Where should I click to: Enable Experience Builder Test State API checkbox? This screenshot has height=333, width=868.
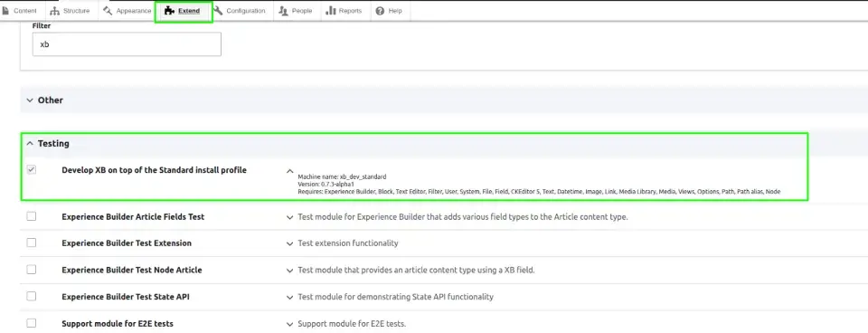click(32, 296)
